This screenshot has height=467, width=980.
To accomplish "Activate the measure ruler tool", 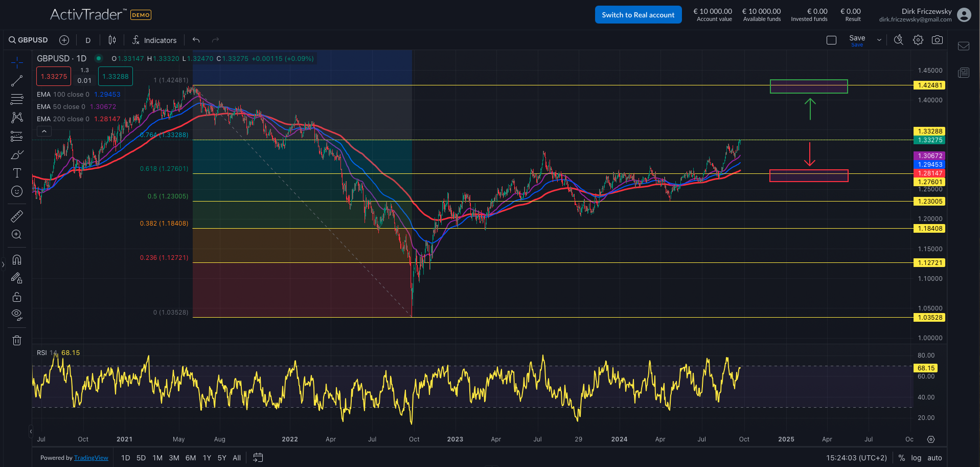I will (x=17, y=216).
